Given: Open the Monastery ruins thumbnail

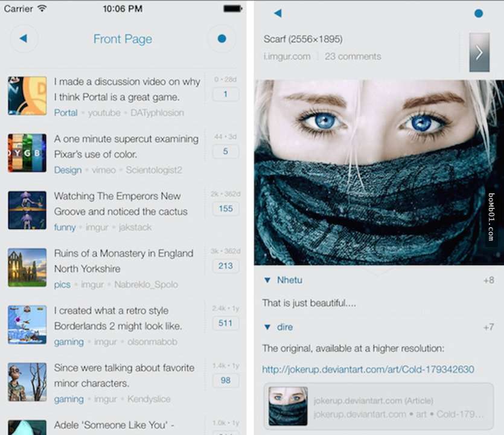Looking at the screenshot, I should coord(27,268).
